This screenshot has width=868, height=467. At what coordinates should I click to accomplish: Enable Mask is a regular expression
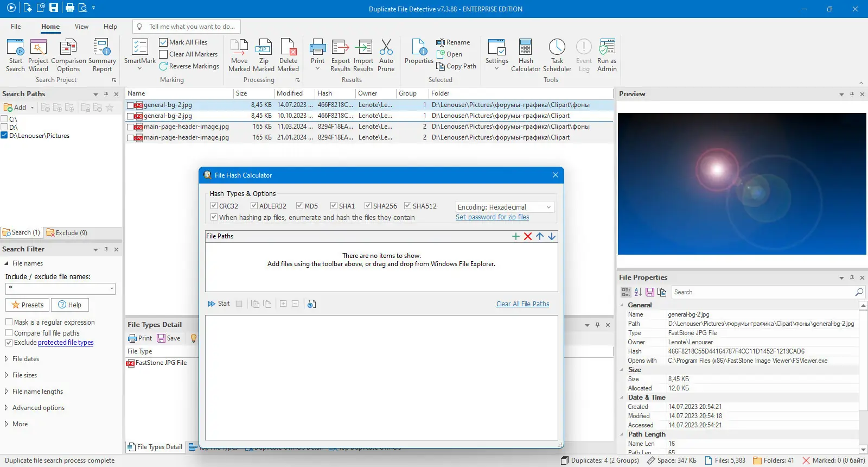(x=9, y=322)
